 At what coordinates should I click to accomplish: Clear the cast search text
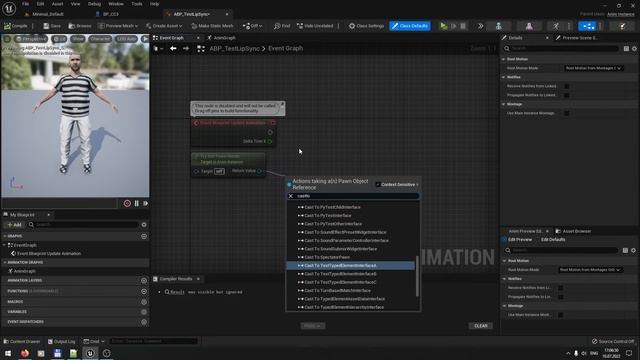[291, 196]
